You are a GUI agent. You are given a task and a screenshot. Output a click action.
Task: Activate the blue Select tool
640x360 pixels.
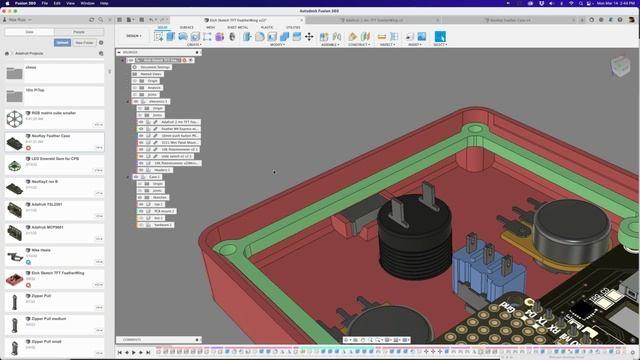tap(440, 36)
